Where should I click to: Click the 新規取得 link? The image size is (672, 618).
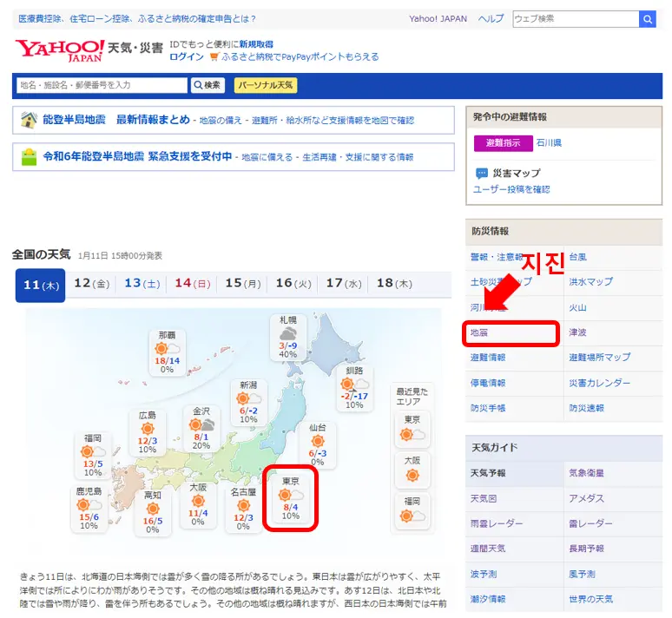[256, 44]
